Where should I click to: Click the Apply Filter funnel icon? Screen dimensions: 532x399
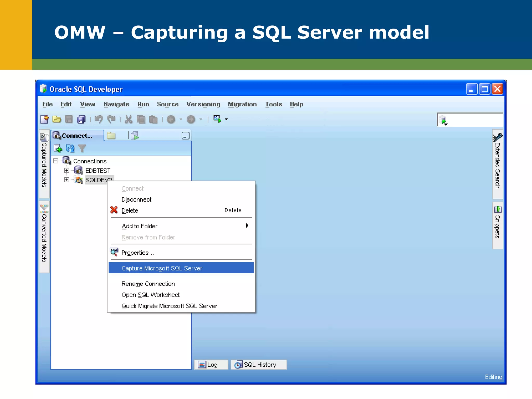[x=82, y=148]
